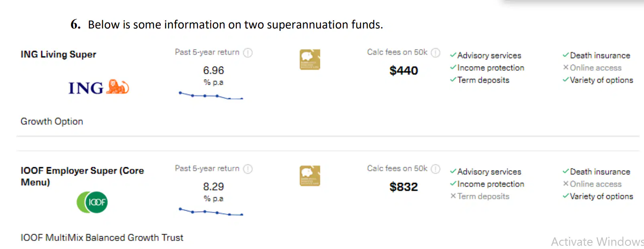Open info icon beside IOOF Past 5-year return
Screen dimensions: 644x249
click(248, 169)
